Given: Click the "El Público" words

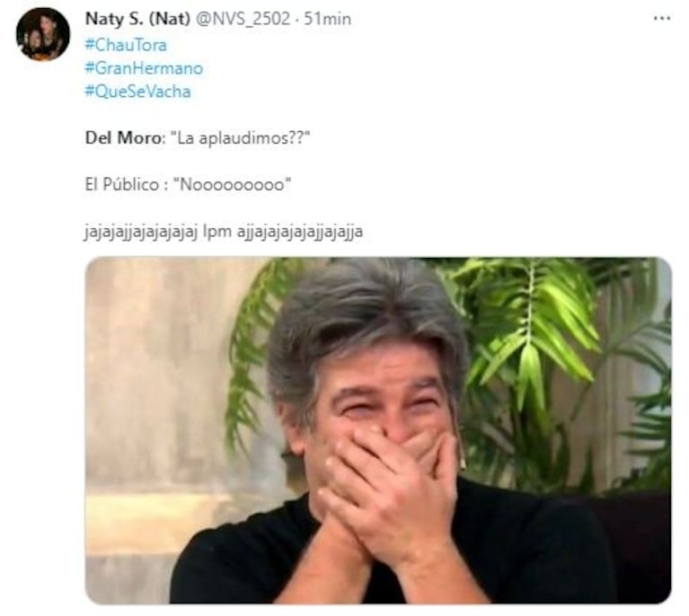Looking at the screenshot, I should pyautogui.click(x=121, y=184).
